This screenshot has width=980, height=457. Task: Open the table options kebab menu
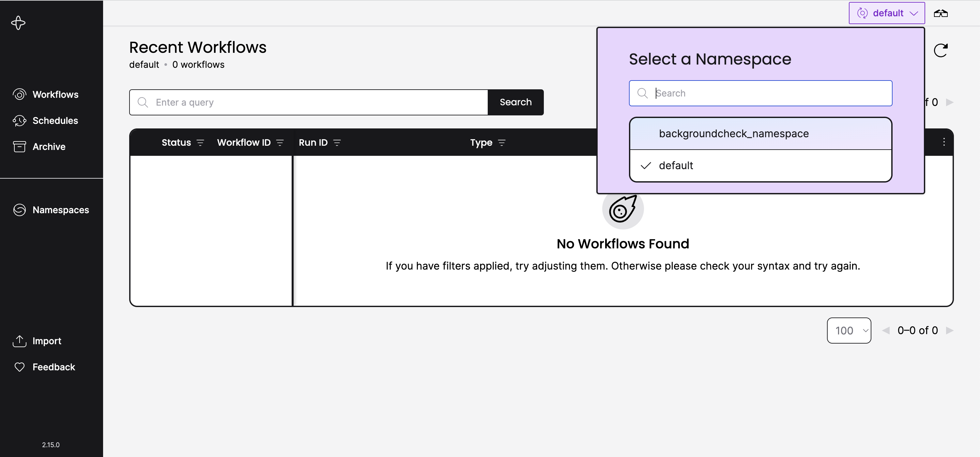pos(944,142)
